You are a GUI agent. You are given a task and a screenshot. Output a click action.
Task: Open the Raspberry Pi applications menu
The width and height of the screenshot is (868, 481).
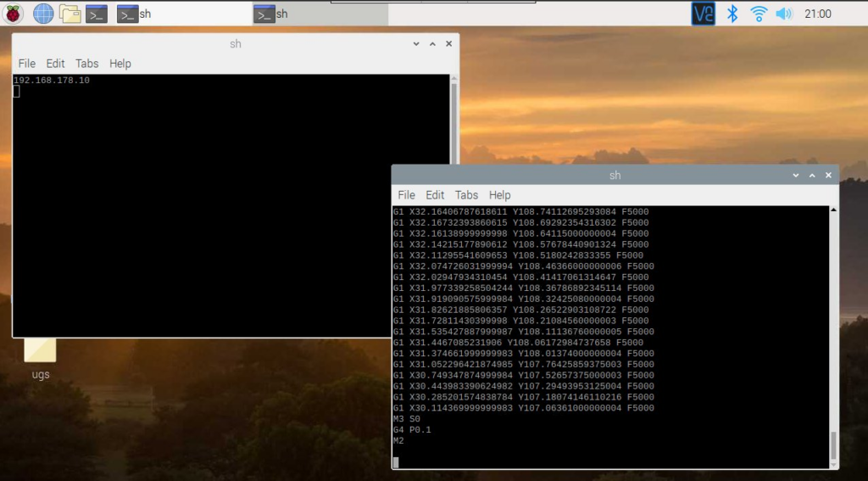point(14,14)
